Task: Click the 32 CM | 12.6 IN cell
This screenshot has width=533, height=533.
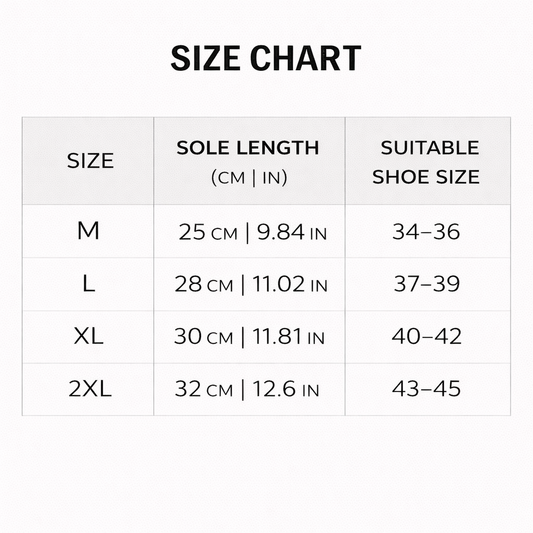Action: pyautogui.click(x=247, y=389)
